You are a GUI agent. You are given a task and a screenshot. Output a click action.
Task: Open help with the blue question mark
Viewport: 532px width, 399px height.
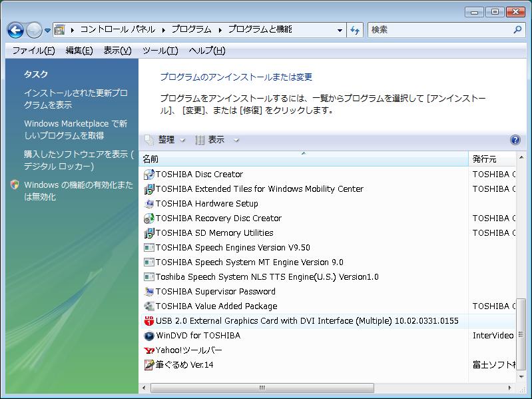[515, 140]
